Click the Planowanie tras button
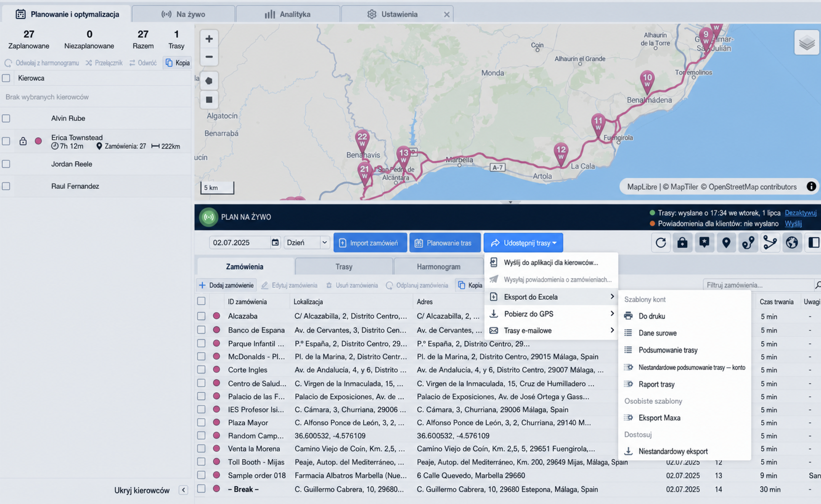Viewport: 821px width, 504px height. coord(445,243)
